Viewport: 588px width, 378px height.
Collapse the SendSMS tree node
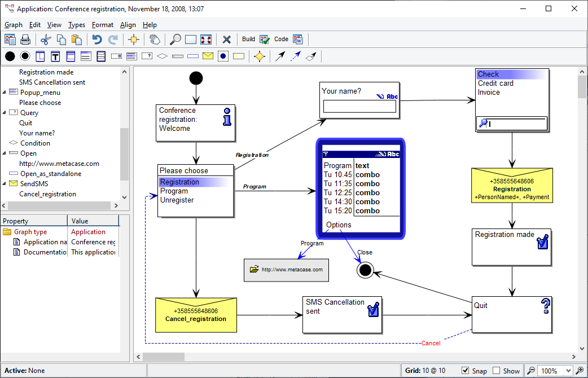tap(5, 184)
